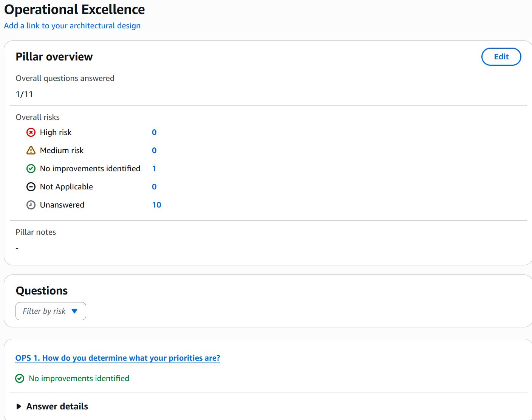Click the Pillar overview heading
The image size is (532, 420).
tap(54, 57)
